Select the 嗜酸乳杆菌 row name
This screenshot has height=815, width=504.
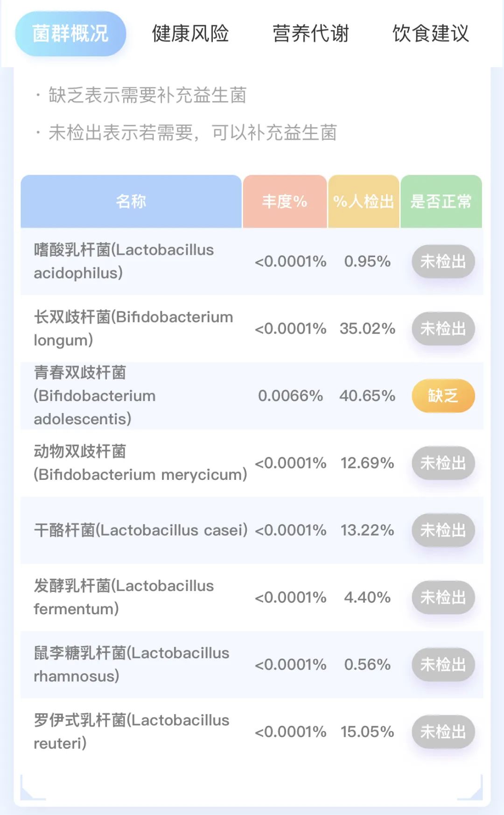124,261
